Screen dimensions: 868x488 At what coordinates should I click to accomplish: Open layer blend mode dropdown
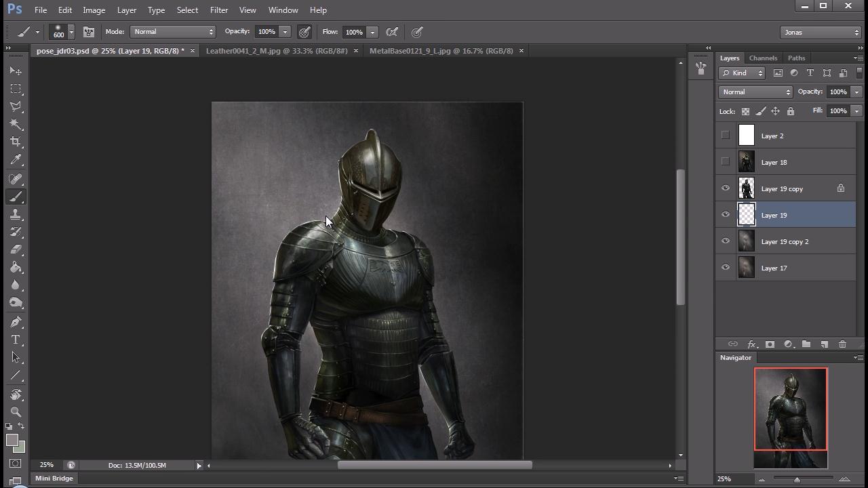point(755,91)
